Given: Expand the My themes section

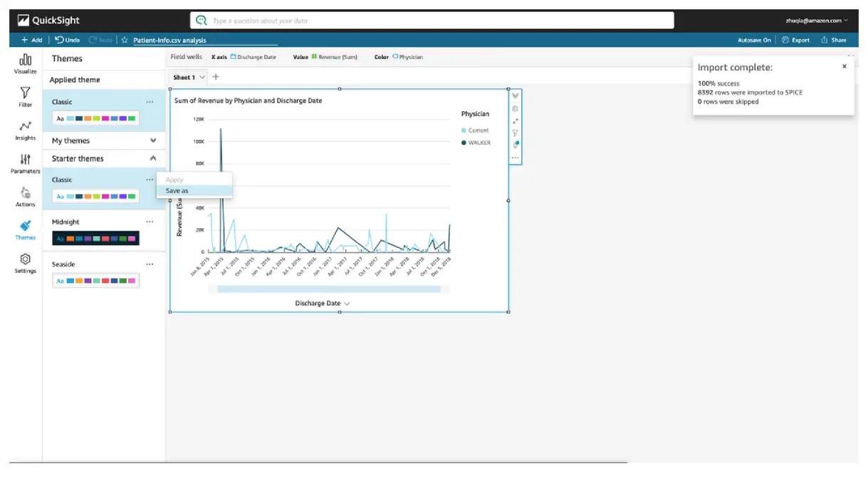Looking at the screenshot, I should pyautogui.click(x=152, y=140).
